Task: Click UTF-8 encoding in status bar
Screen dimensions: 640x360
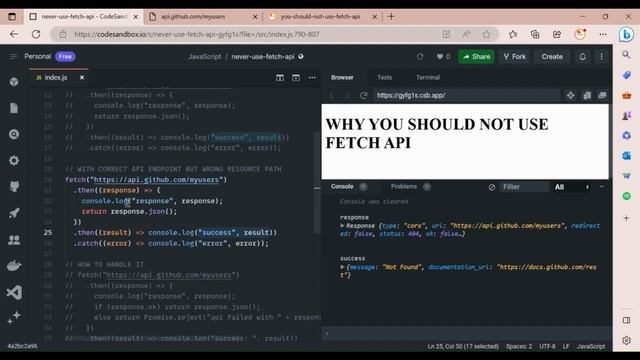Action: 547,347
